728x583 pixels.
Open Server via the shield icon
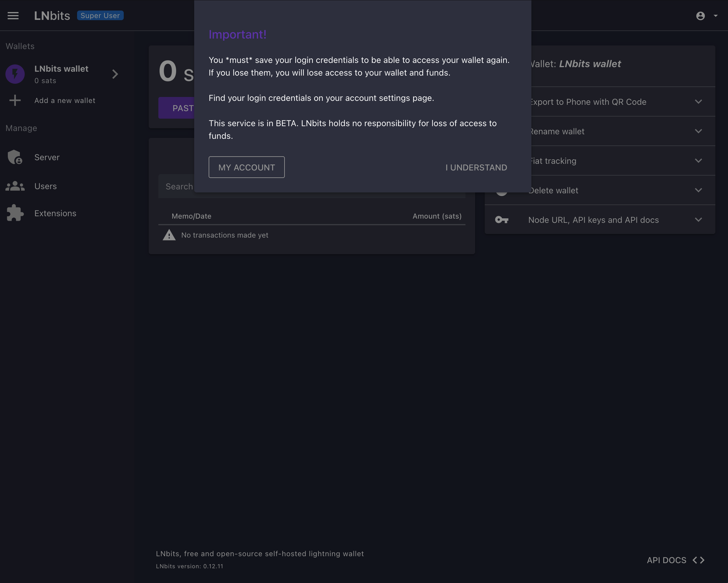(15, 157)
